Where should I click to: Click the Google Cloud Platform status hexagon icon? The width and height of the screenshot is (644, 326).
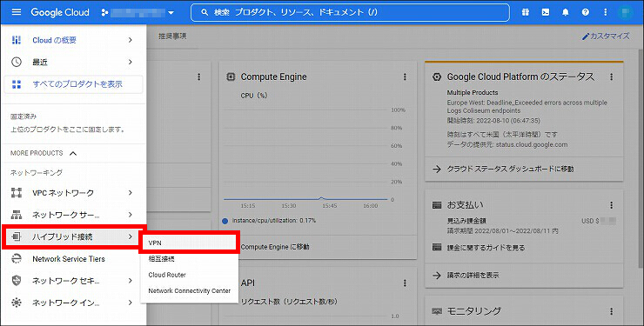coord(437,77)
